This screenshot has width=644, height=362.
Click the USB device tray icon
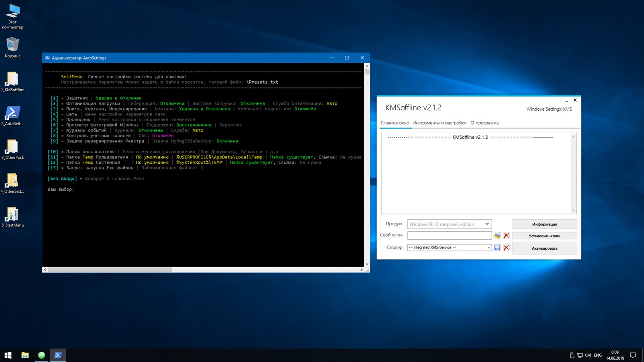(x=572, y=355)
